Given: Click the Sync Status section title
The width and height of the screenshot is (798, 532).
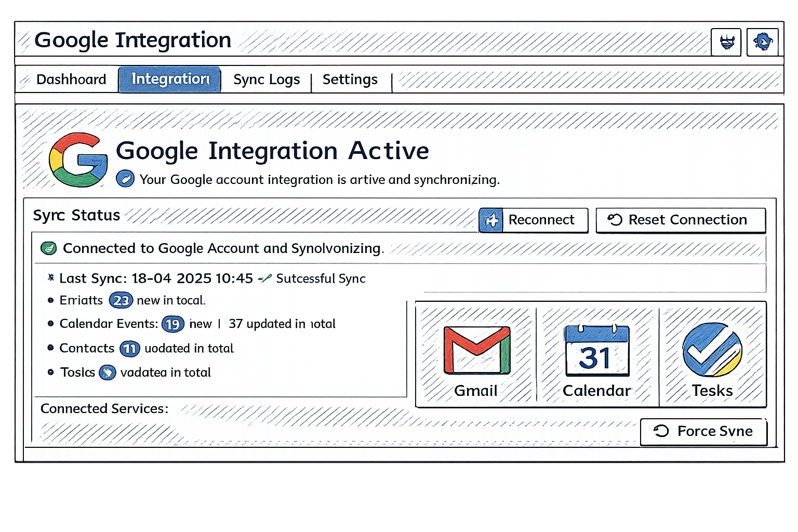Looking at the screenshot, I should (x=76, y=216).
